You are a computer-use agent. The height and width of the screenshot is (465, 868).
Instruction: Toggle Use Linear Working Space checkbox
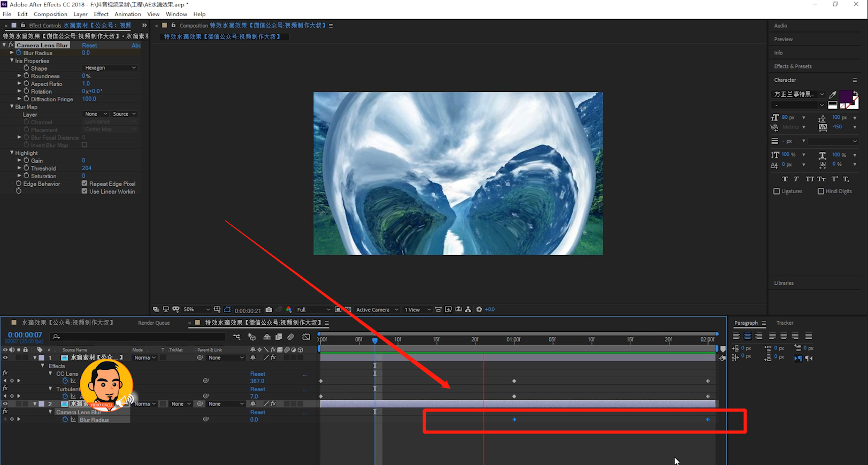coord(85,191)
